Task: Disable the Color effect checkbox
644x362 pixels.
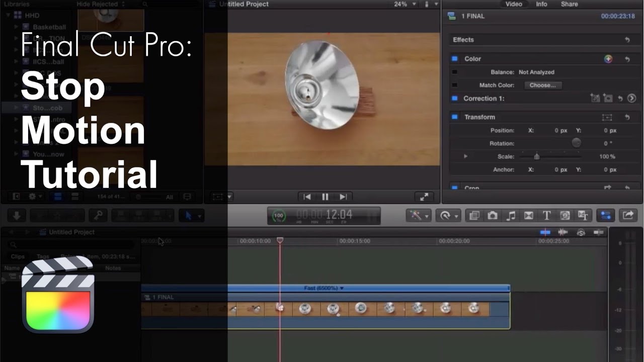Action: point(455,59)
